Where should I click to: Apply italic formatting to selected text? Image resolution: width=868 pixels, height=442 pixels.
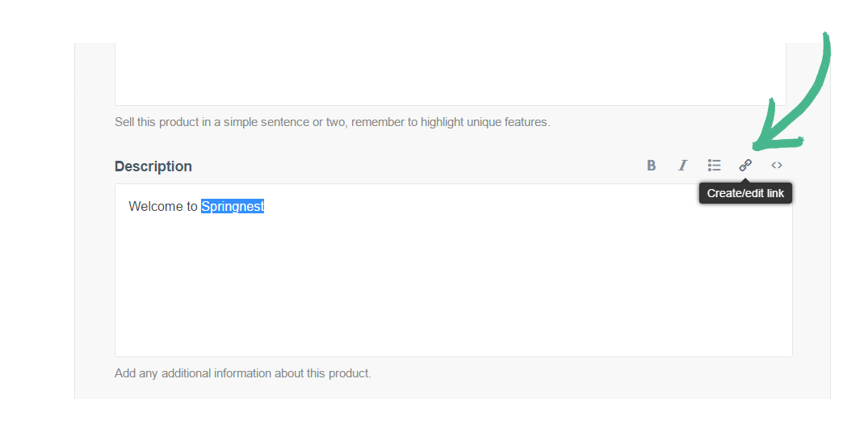(682, 166)
